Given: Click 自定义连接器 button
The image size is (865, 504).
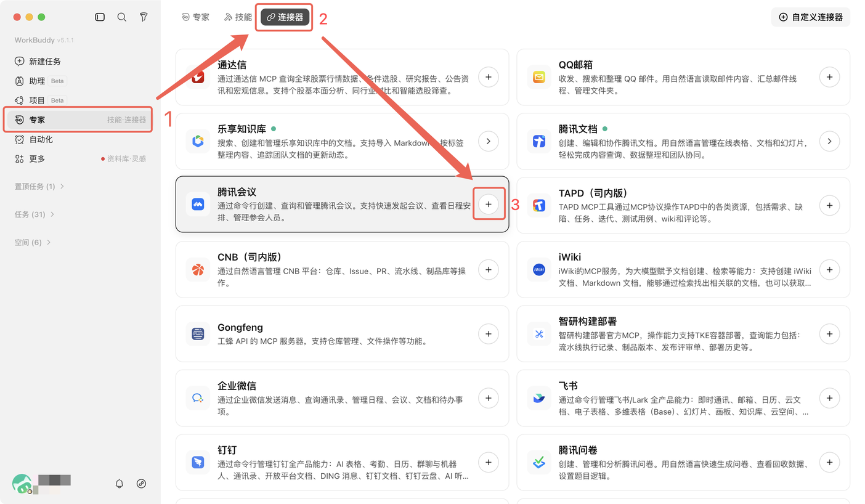Looking at the screenshot, I should pos(811,17).
